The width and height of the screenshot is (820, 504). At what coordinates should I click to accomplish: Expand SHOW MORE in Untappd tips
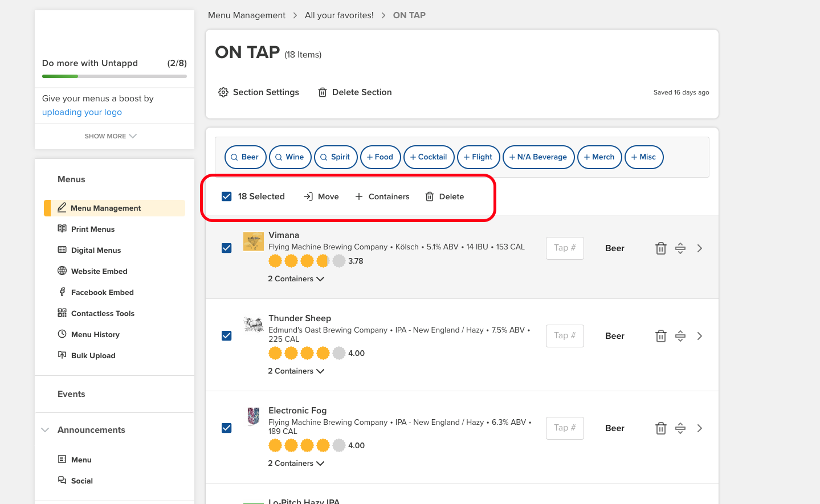(111, 136)
